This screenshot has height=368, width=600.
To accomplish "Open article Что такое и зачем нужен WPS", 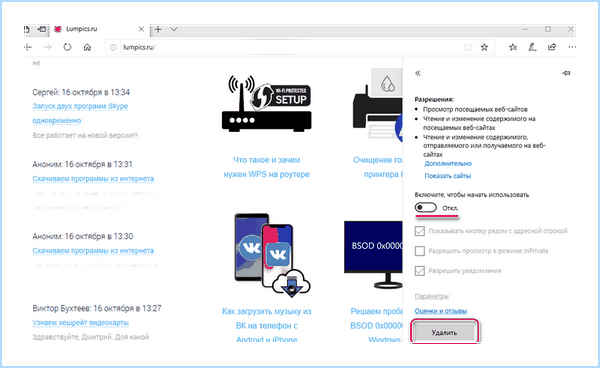I will pos(267,167).
